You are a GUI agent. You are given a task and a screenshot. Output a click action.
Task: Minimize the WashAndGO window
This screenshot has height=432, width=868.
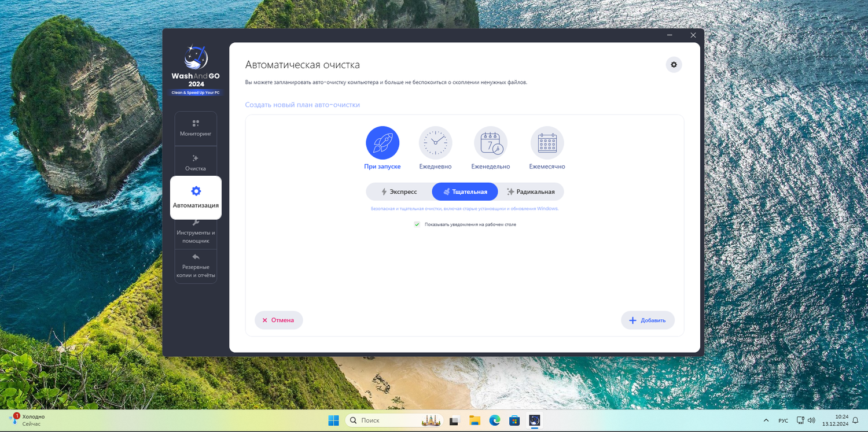click(x=670, y=35)
